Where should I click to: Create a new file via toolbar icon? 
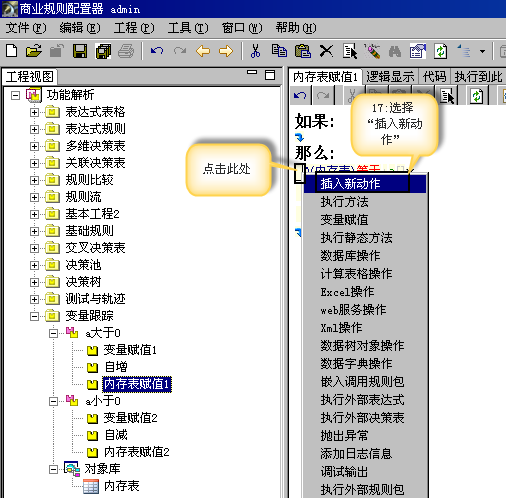point(12,51)
